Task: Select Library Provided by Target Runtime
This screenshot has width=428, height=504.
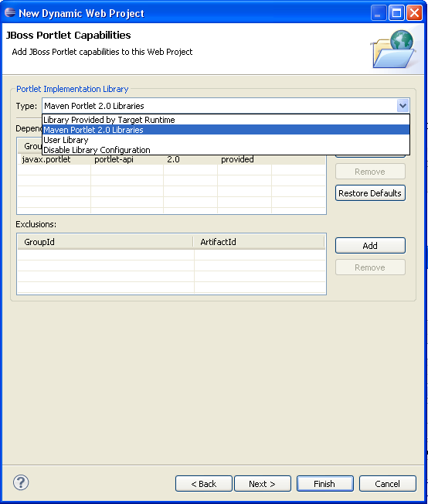Action: [x=226, y=120]
